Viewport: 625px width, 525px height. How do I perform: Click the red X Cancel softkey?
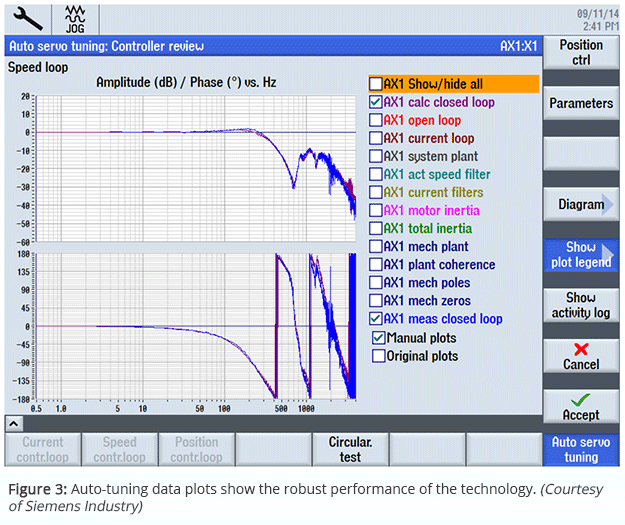[581, 356]
